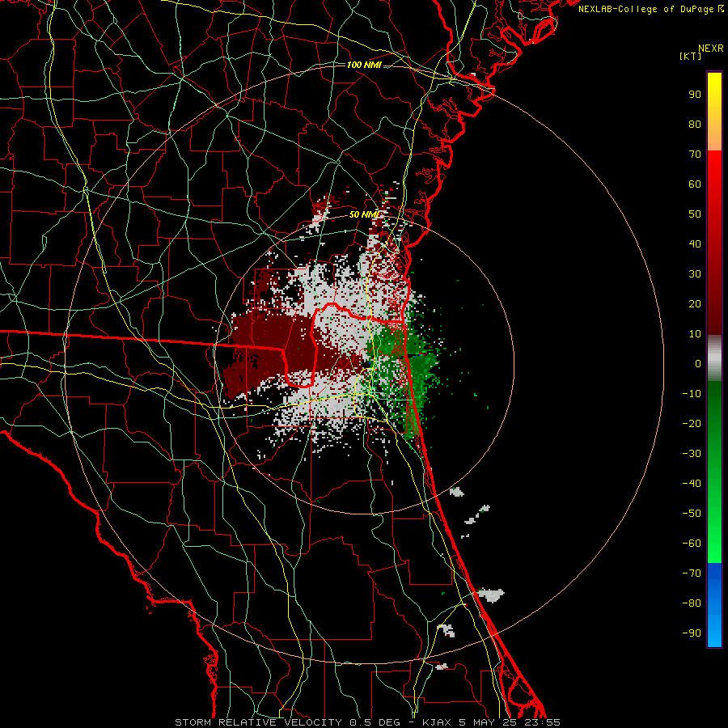Click the -70 value on the velocity scale

[x=692, y=574]
